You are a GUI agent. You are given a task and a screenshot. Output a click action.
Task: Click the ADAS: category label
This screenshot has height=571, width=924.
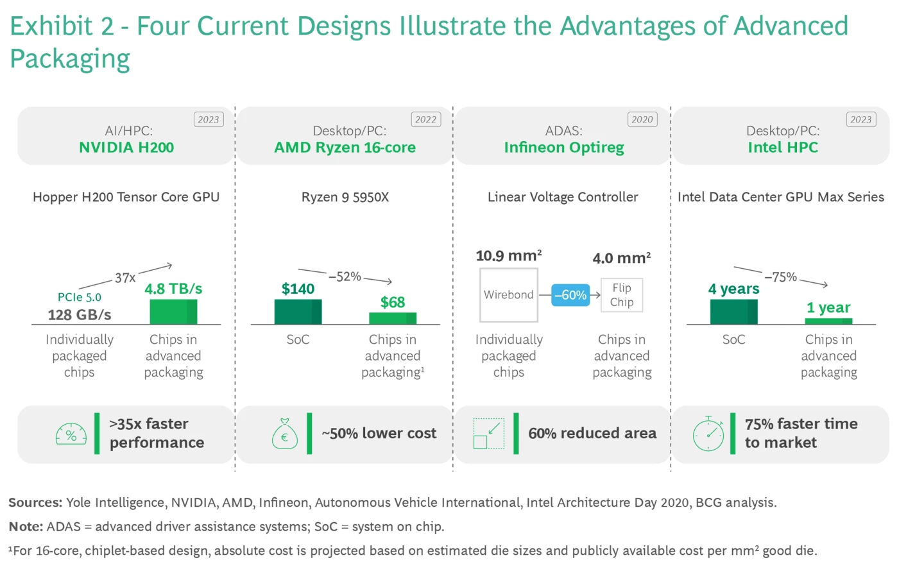tap(564, 131)
